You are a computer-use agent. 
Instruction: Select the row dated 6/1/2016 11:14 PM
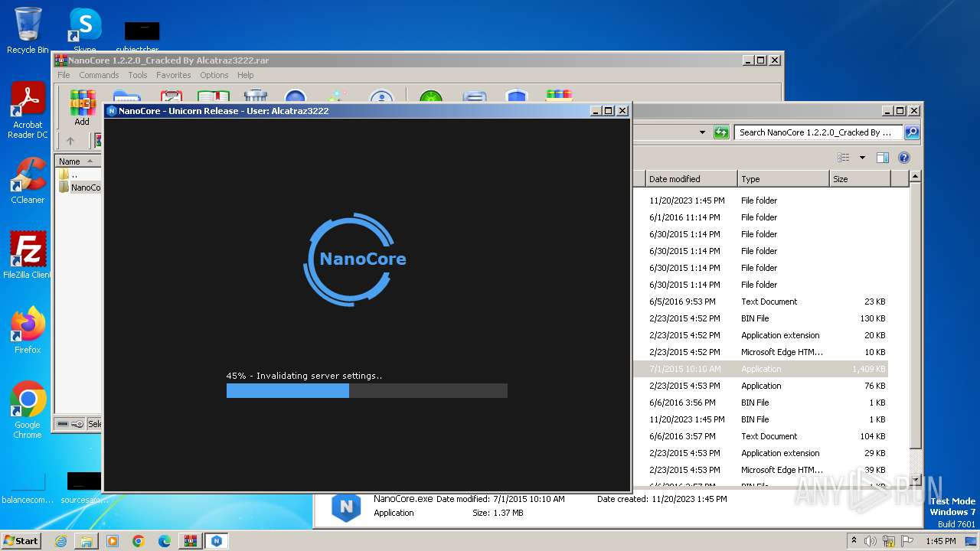pyautogui.click(x=761, y=217)
